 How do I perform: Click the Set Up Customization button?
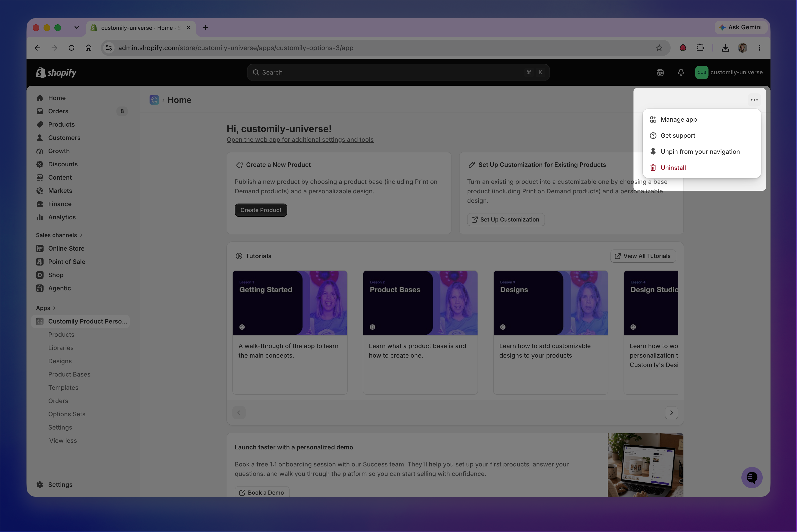tap(505, 220)
